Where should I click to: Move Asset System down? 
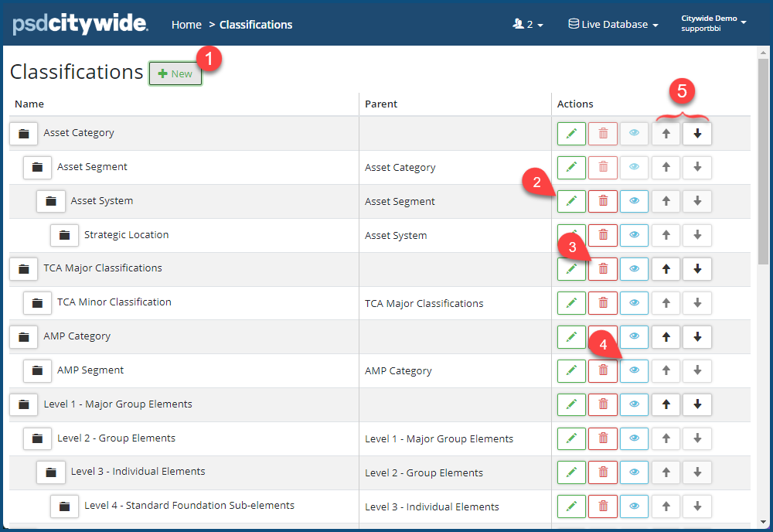tap(697, 201)
